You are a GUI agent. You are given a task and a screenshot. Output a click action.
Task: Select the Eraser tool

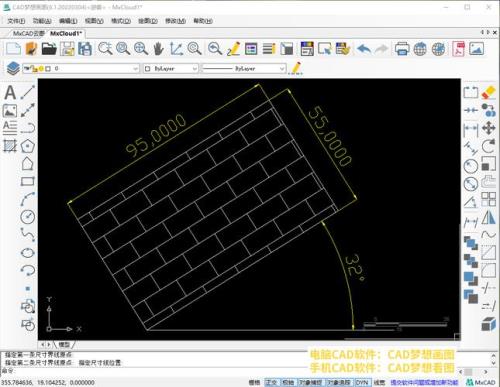[x=489, y=92]
